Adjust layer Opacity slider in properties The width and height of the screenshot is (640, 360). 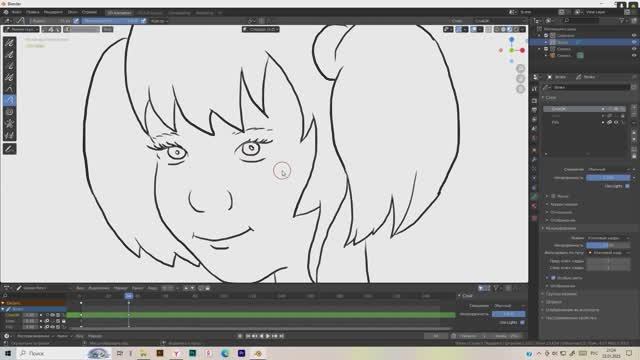click(608, 178)
